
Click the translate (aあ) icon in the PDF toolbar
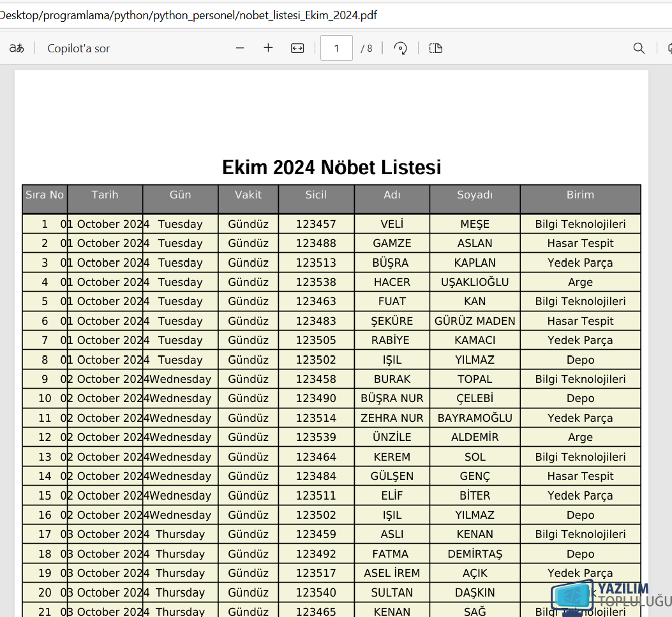point(17,48)
